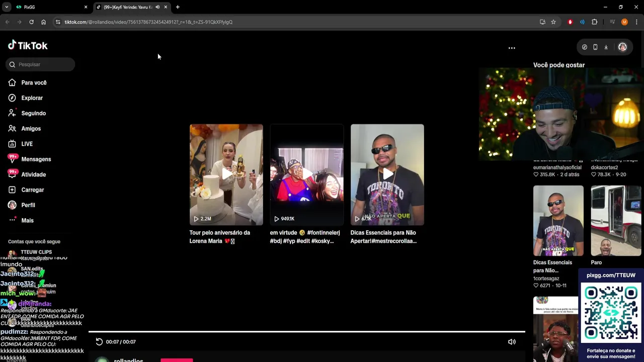This screenshot has width=644, height=362.
Task: Open the Extensions puzzle menu
Action: pyautogui.click(x=595, y=22)
